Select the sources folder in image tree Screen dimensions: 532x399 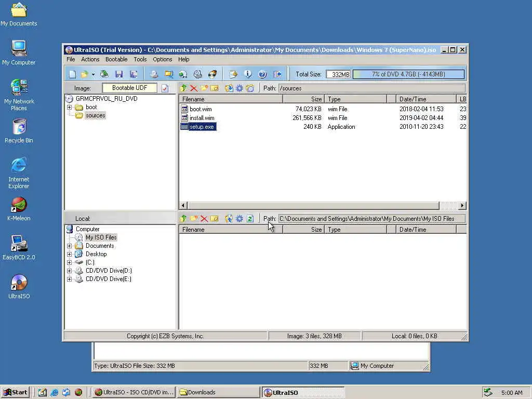pos(96,115)
